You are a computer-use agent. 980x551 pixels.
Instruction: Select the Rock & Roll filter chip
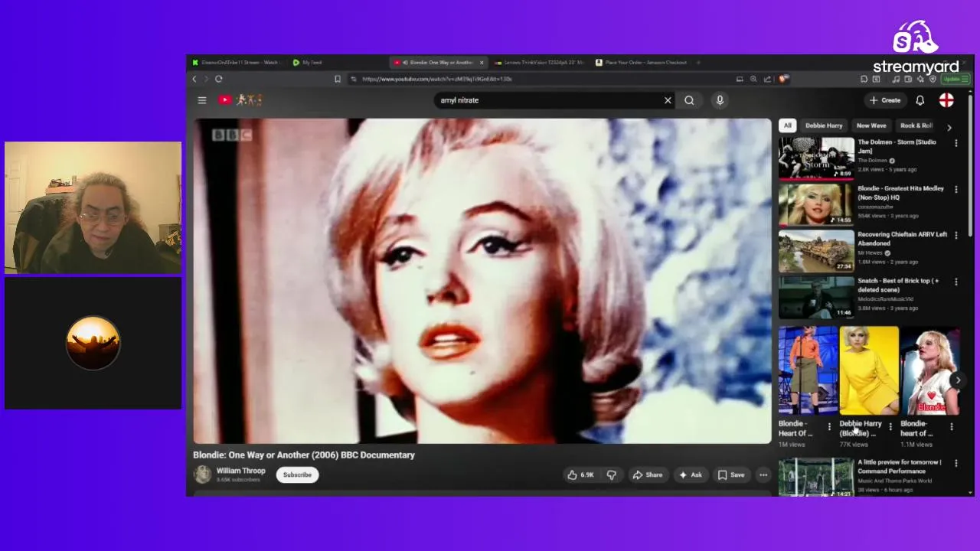[x=916, y=126]
